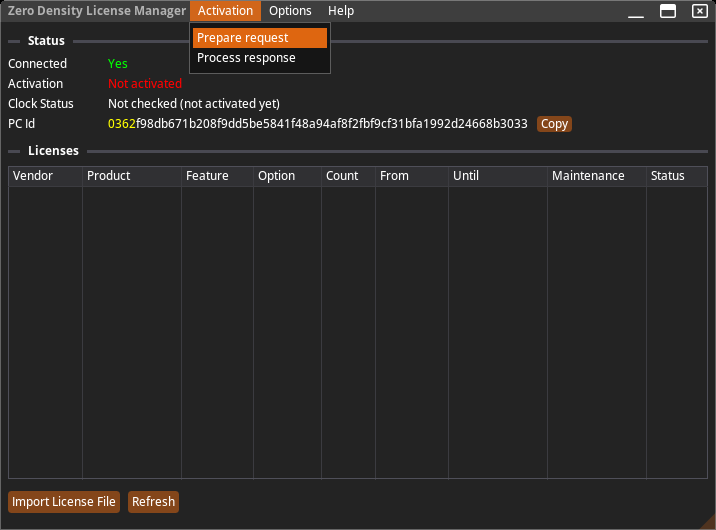
Task: Click the Option column header
Action: tap(287, 176)
